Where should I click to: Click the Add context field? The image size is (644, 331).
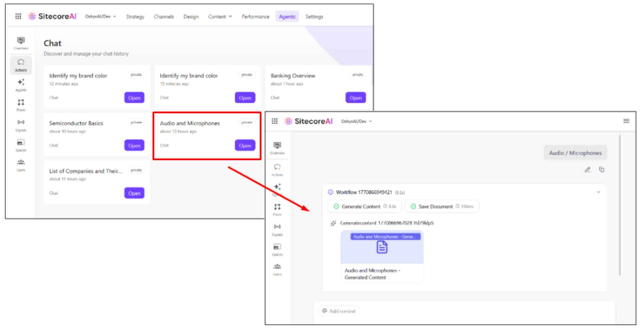(339, 311)
